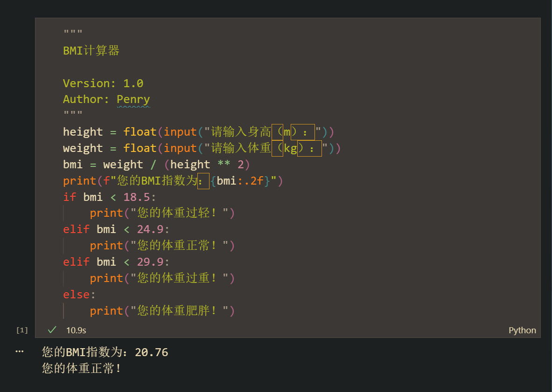Click the bmi calculation line
The image size is (552, 392).
pos(140,164)
